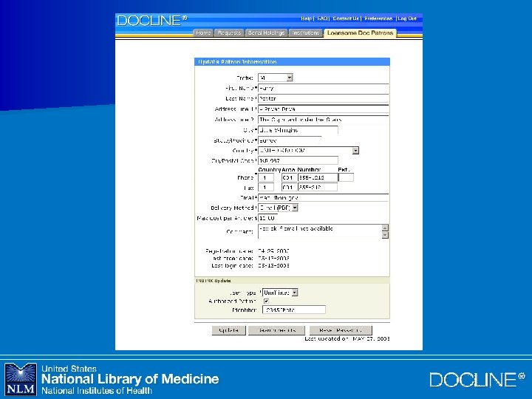This screenshot has height=399, width=532.
Task: Toggle the Authorized Patron checkbox
Action: [266, 301]
